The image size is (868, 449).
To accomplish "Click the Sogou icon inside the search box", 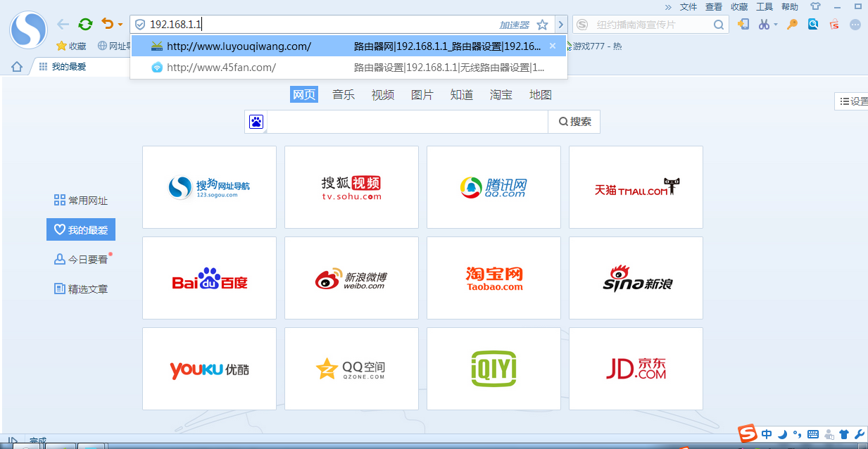I will [x=582, y=25].
